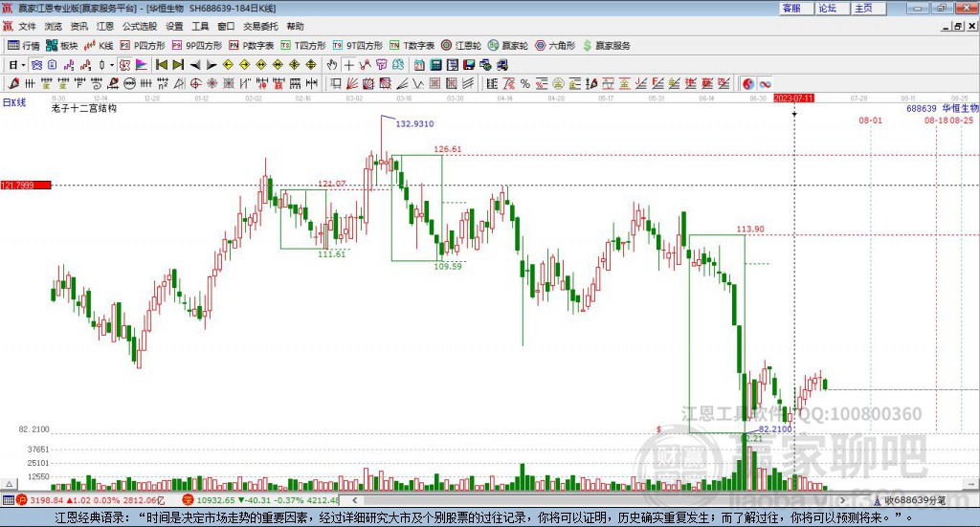Screen dimensions: 980x527
Task: Click the 2023-07-11 date marker
Action: (793, 98)
